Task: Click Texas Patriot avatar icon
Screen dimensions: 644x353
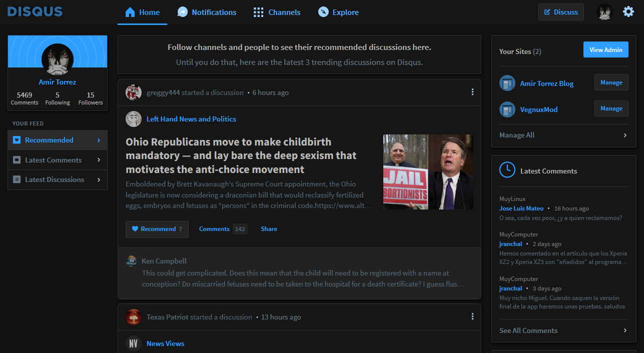Action: 134,317
